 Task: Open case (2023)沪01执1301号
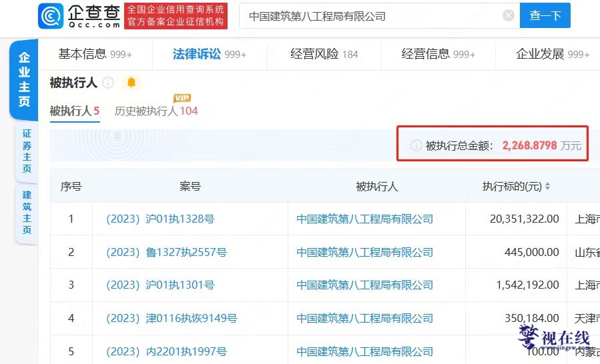coord(160,285)
